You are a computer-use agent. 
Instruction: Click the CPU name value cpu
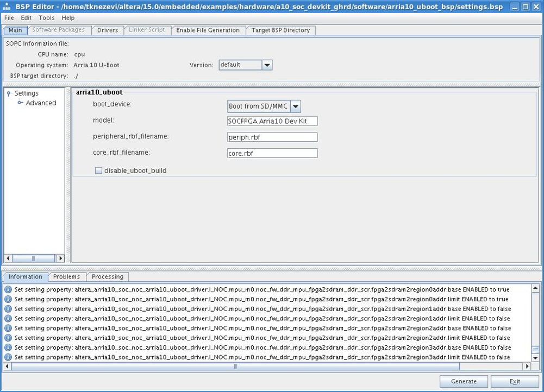click(79, 54)
